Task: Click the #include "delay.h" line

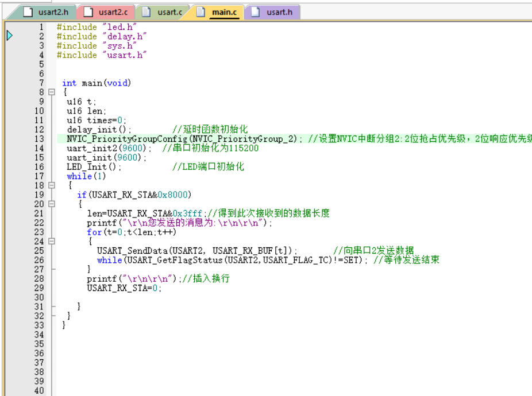Action: [102, 36]
